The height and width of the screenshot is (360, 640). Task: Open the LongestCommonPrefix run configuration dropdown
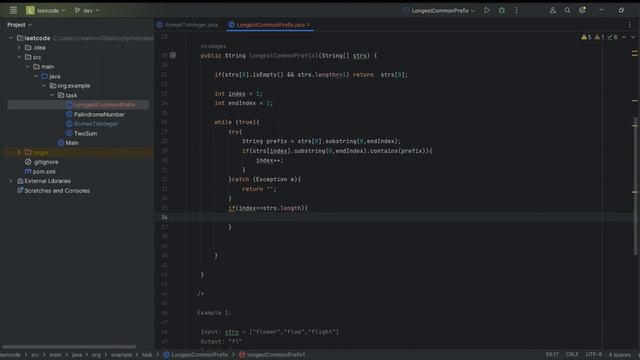pyautogui.click(x=439, y=11)
